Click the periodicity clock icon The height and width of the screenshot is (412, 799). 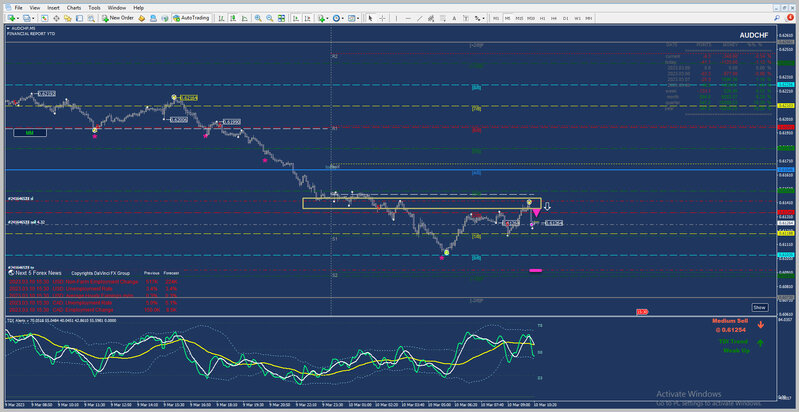(336, 18)
